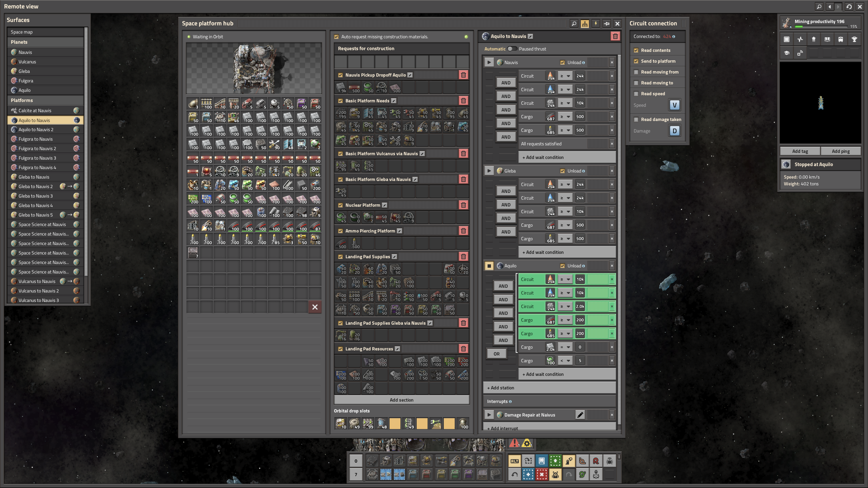Select Calcite at Nauvis platform
This screenshot has width=868, height=488.
pos(45,110)
